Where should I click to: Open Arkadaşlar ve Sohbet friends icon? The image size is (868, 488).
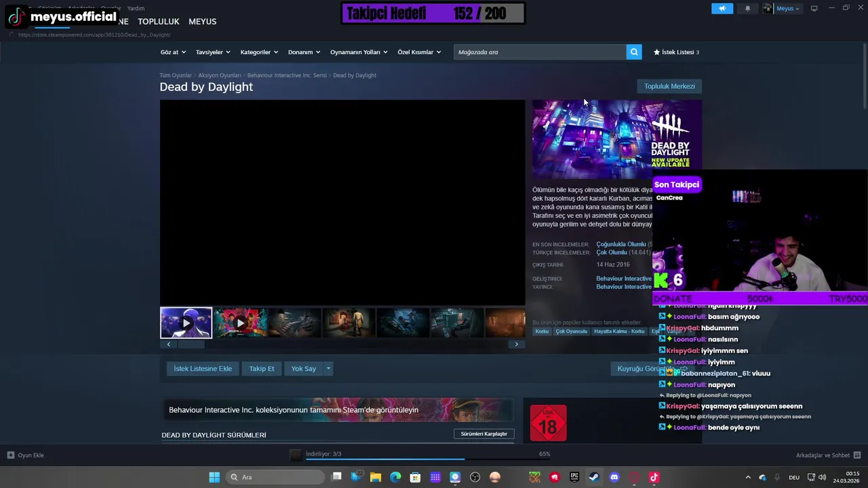tap(857, 455)
